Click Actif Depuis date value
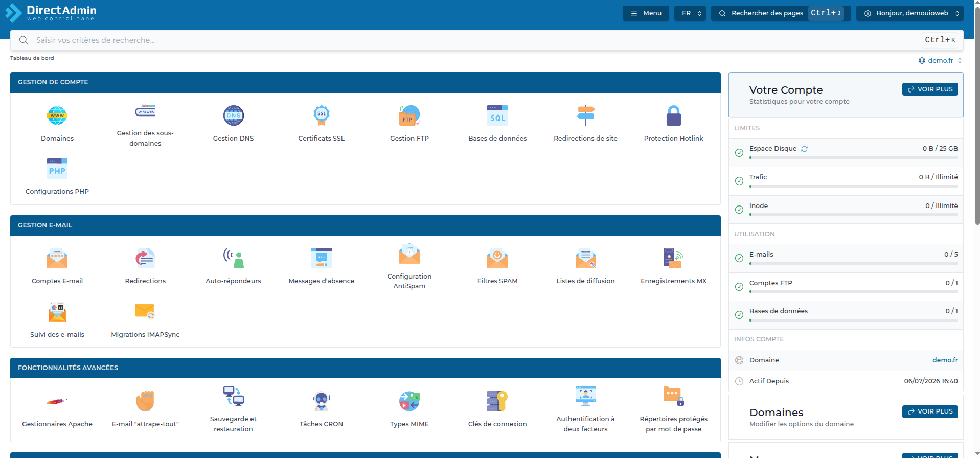 coord(930,381)
